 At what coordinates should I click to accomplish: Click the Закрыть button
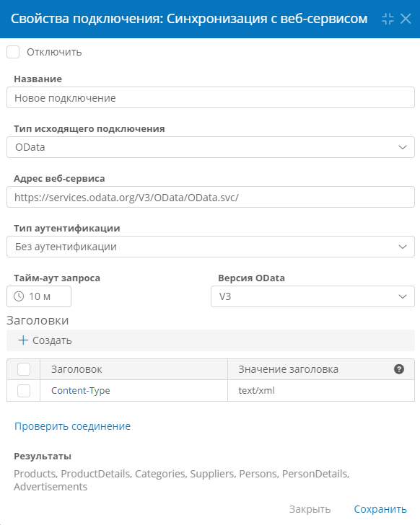tap(310, 509)
